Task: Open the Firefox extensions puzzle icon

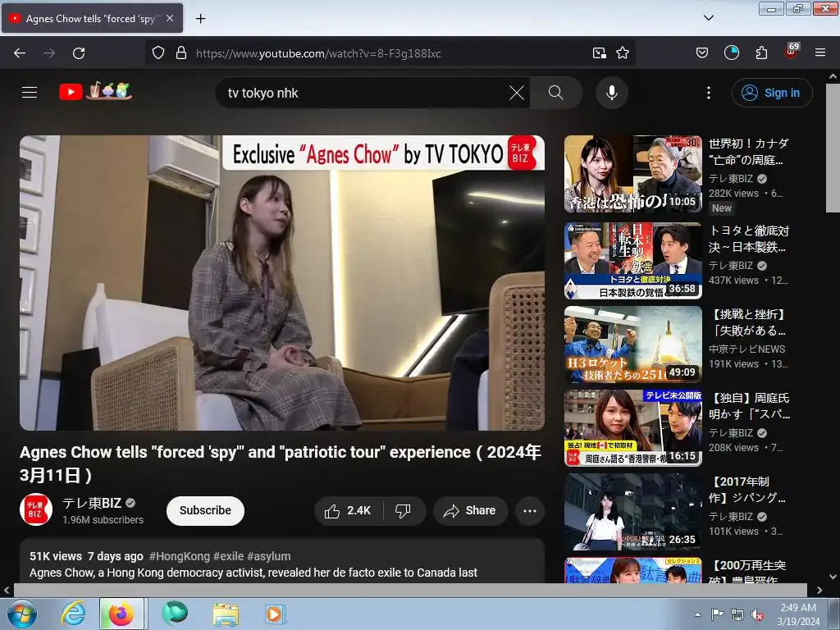Action: (x=761, y=52)
